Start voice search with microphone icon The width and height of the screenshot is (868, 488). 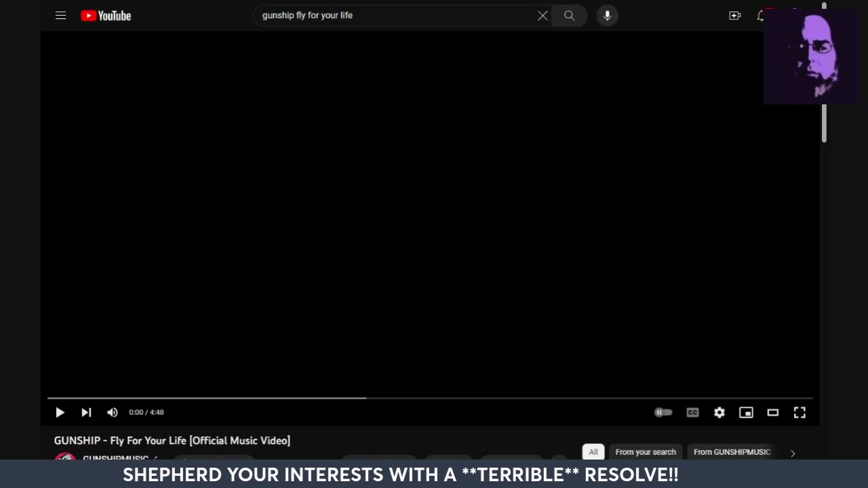click(x=607, y=16)
